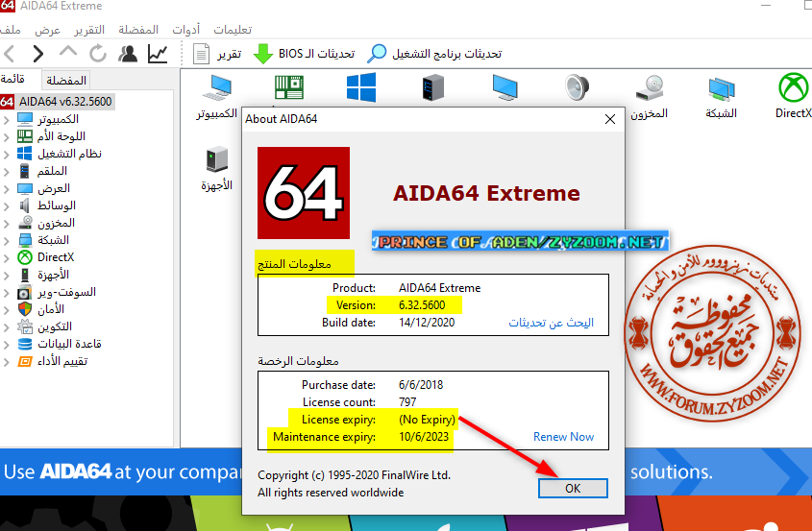Select AIDA64 v6.32.5600 root tree node
Image resolution: width=812 pixels, height=531 pixels.
(57, 102)
